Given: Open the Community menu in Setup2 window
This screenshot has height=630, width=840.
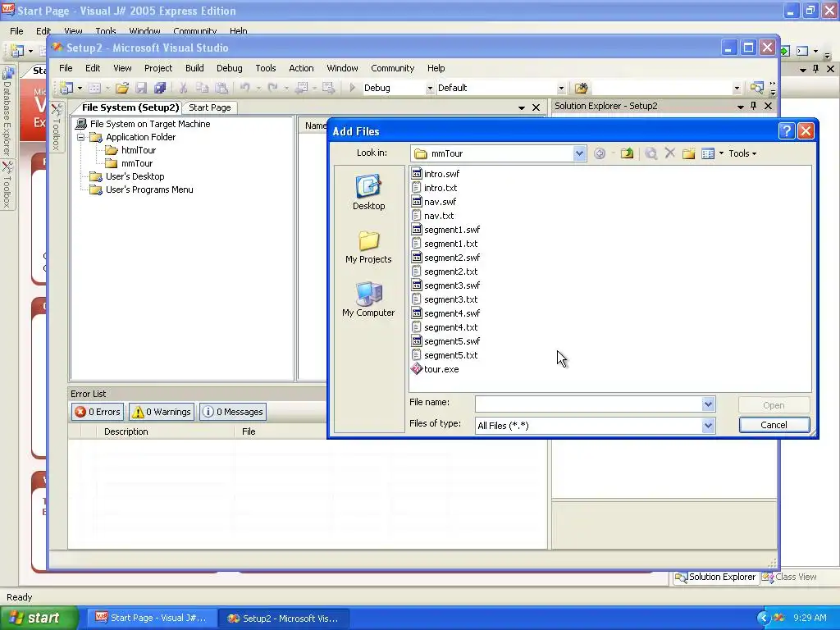Looking at the screenshot, I should pyautogui.click(x=393, y=68).
